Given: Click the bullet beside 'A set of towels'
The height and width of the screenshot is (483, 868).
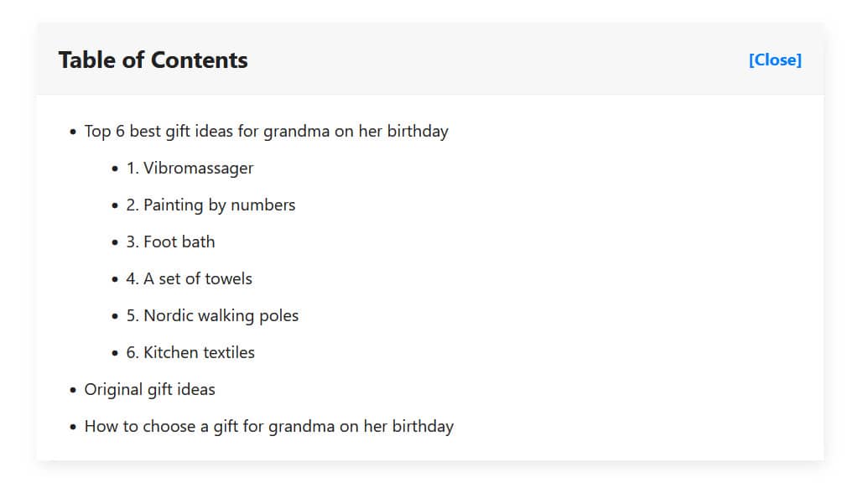Looking at the screenshot, I should [x=116, y=279].
